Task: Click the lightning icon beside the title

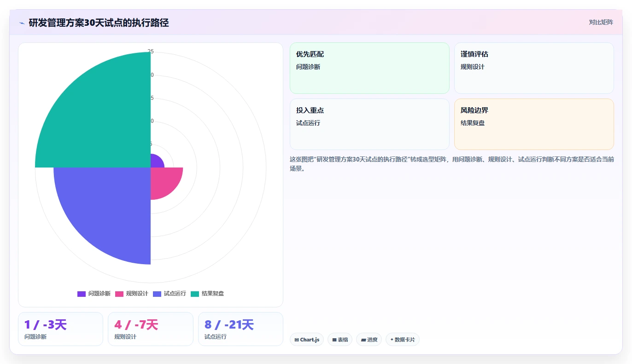Action: tap(22, 23)
